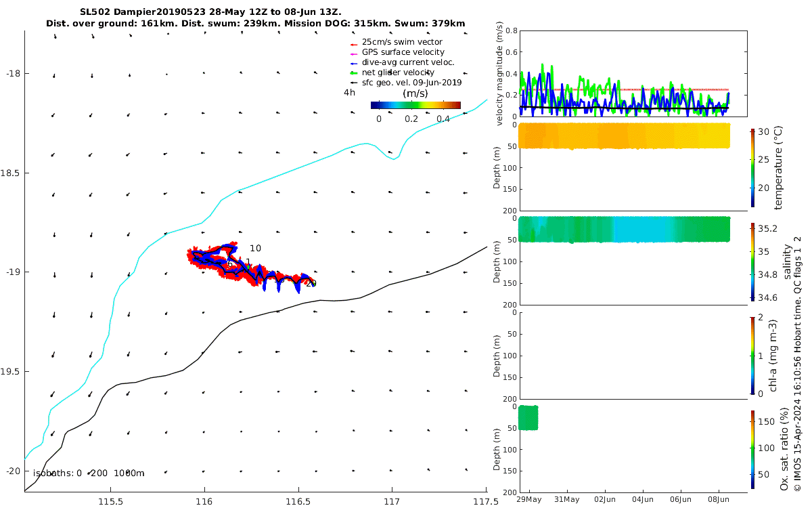Click the '150' tick on the oxygen colorbar
The image size is (812, 508).
click(766, 421)
